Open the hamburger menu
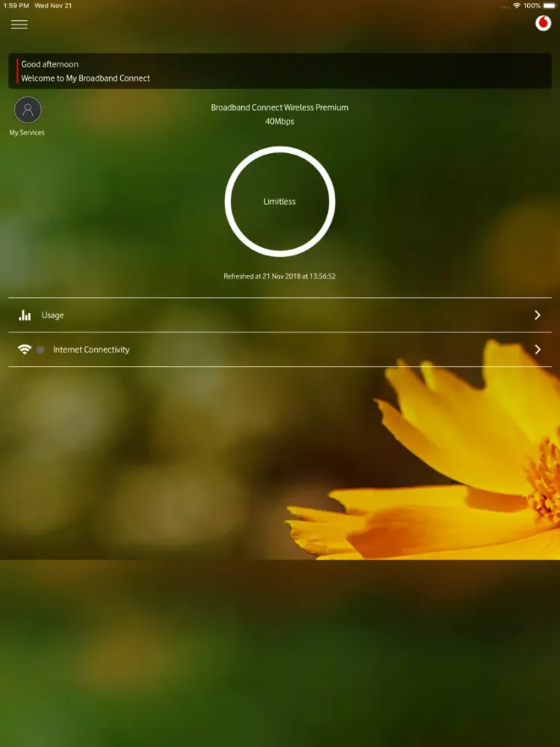This screenshot has height=747, width=560. tap(19, 25)
